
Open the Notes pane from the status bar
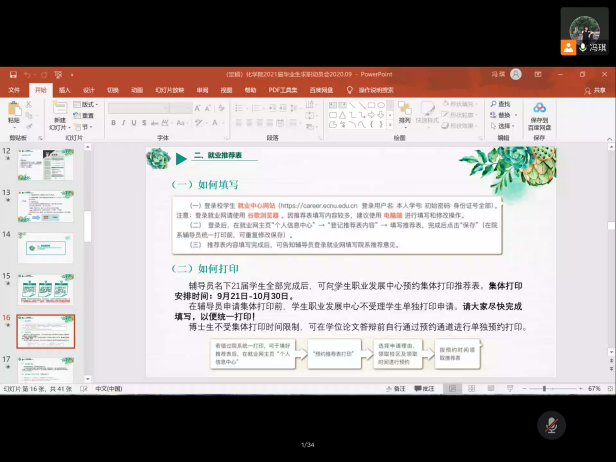point(399,388)
